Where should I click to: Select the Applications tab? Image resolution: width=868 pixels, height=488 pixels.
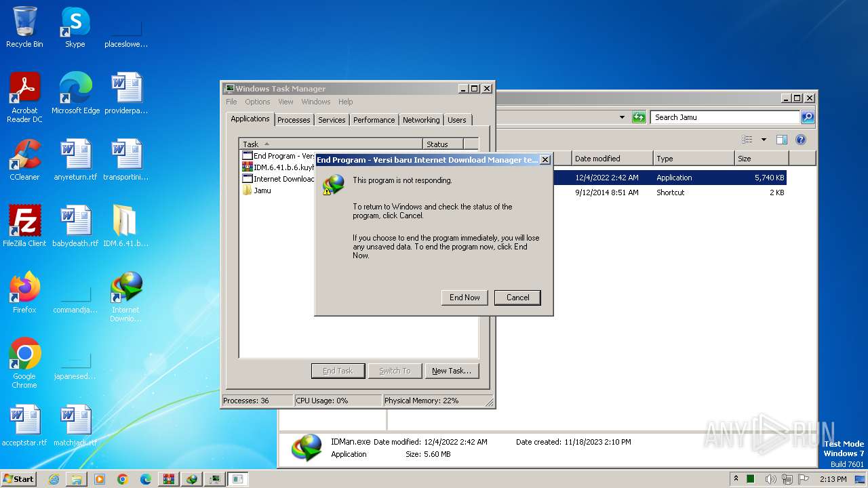[x=250, y=119]
